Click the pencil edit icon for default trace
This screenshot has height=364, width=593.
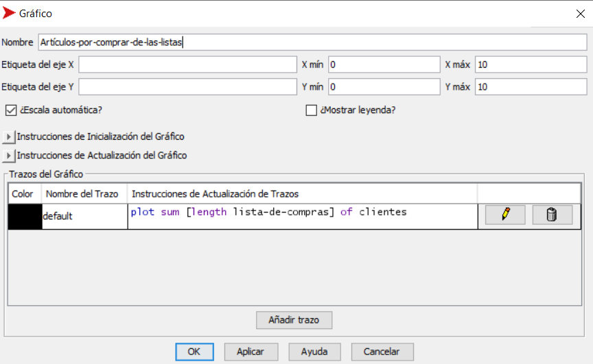(x=505, y=215)
